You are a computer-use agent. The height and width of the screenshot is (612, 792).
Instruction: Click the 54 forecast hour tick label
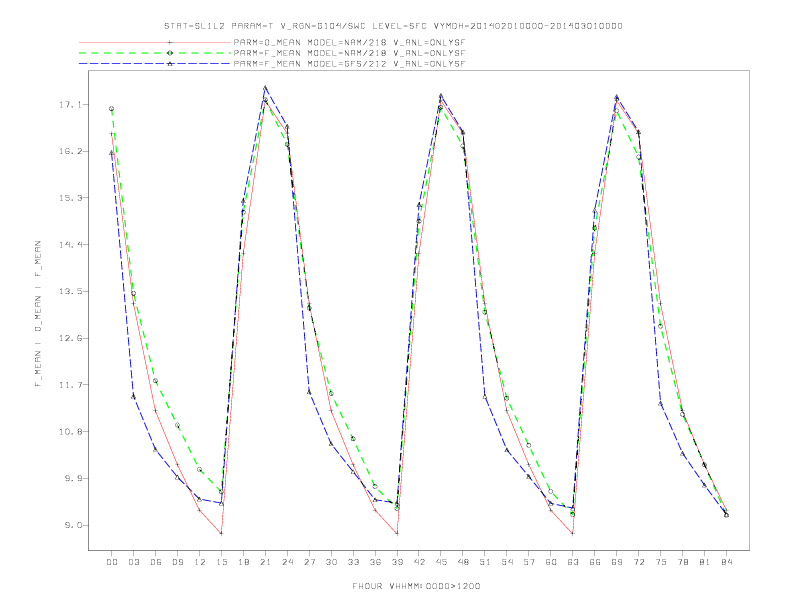click(x=507, y=562)
